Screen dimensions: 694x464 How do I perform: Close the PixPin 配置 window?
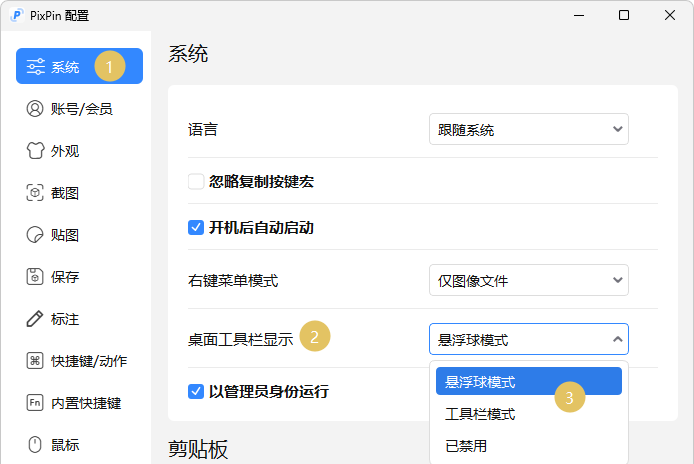(670, 15)
